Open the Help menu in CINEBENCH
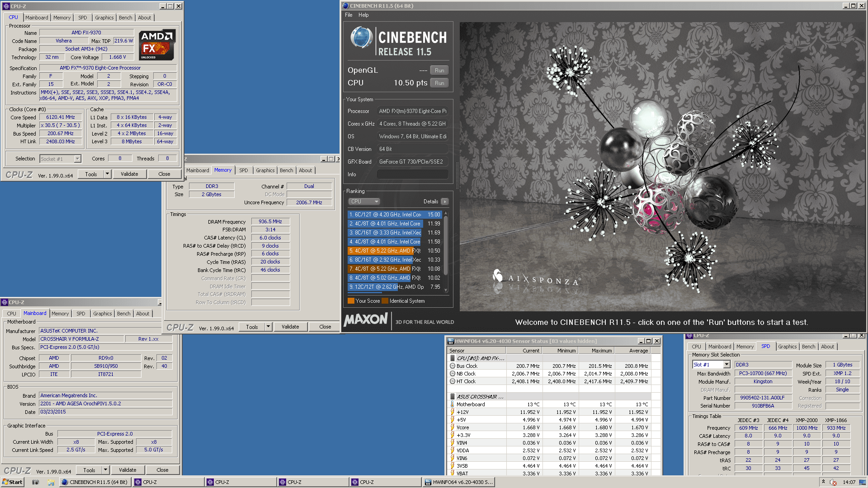The width and height of the screenshot is (868, 488). pos(363,15)
